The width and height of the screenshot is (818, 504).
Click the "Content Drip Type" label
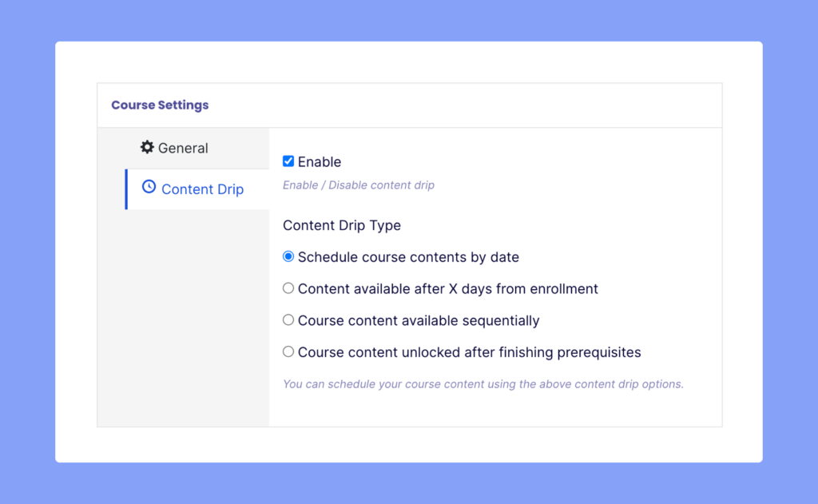click(x=341, y=225)
